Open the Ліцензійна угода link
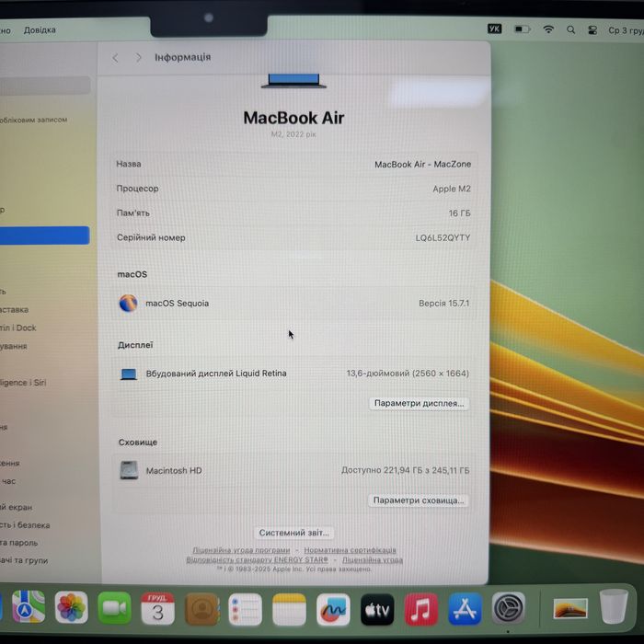The width and height of the screenshot is (644, 644). (373, 559)
